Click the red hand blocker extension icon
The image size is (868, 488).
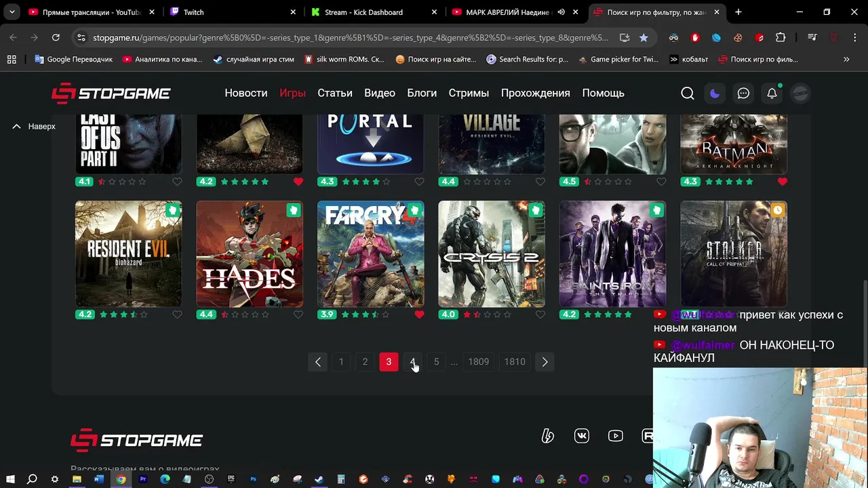pos(695,38)
